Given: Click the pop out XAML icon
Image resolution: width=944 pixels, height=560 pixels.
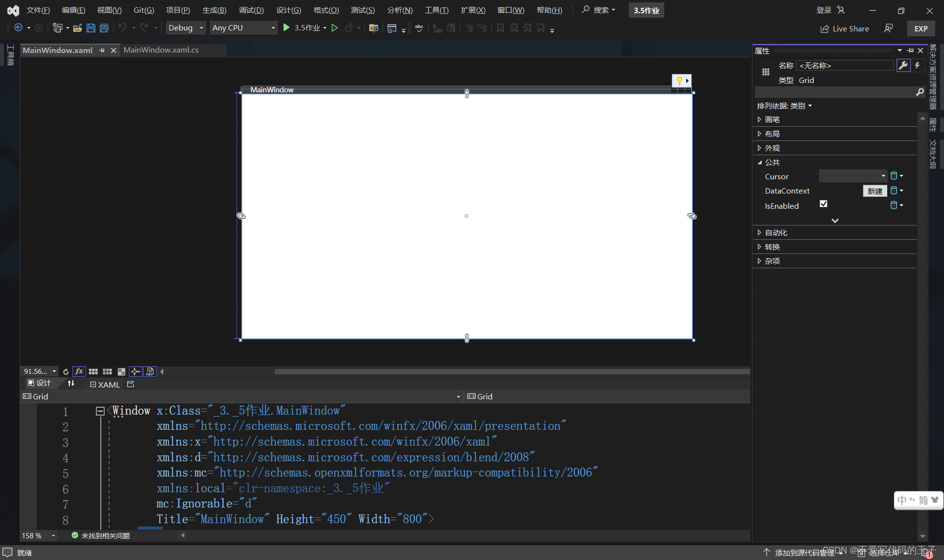Looking at the screenshot, I should click(130, 384).
